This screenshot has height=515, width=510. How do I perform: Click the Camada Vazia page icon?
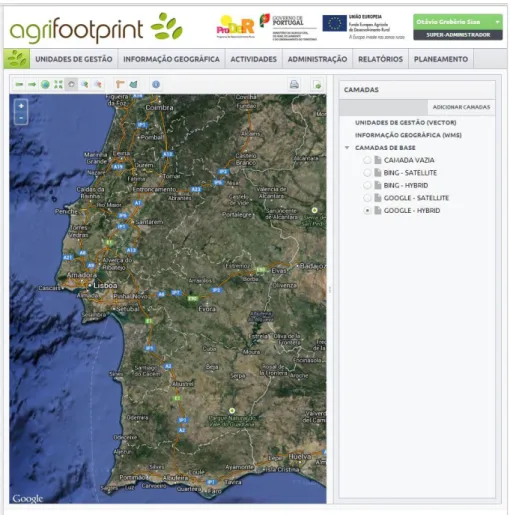[378, 160]
